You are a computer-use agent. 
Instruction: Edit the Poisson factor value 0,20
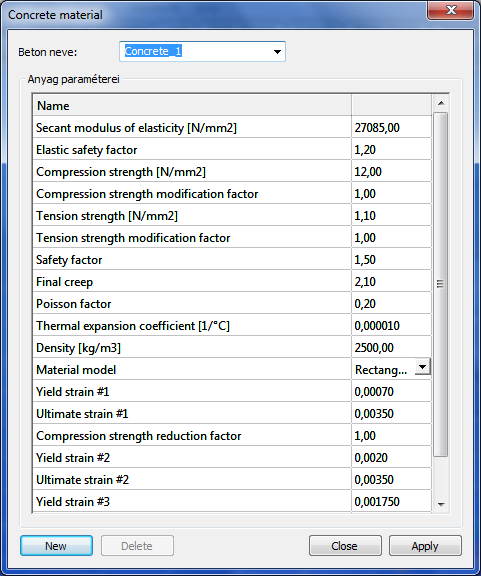[x=391, y=304]
